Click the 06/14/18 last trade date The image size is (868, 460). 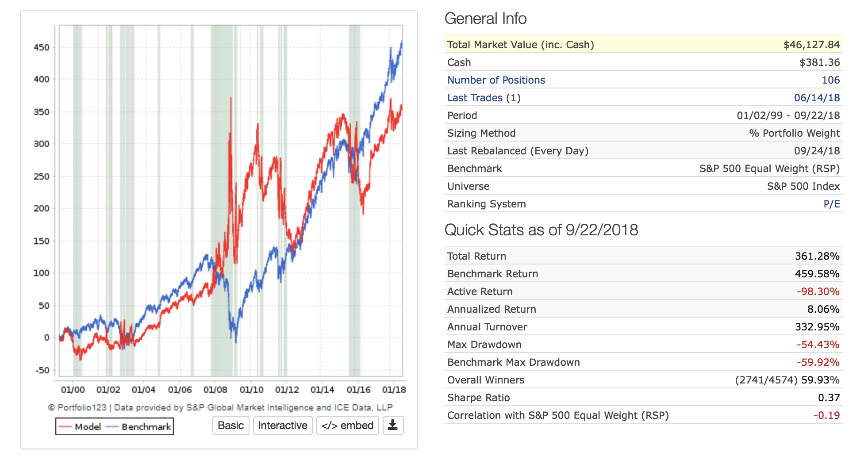[817, 98]
